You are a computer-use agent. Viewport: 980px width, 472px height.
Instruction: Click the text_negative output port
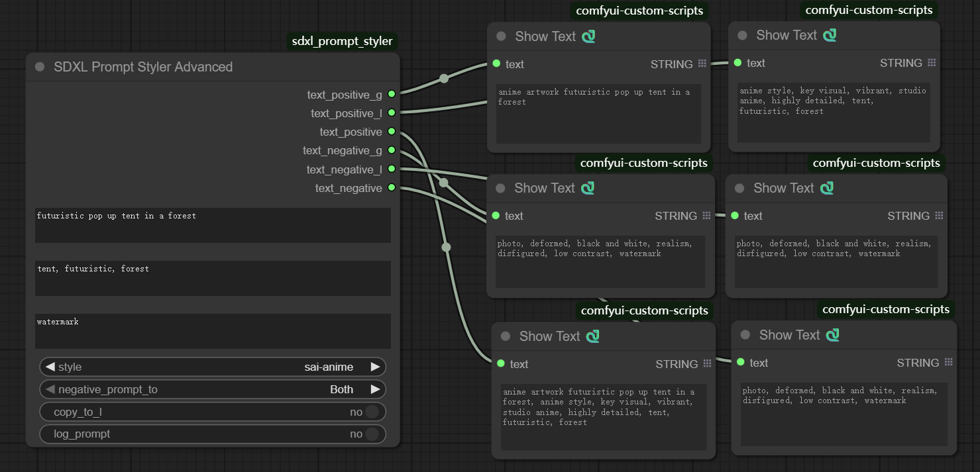click(392, 188)
